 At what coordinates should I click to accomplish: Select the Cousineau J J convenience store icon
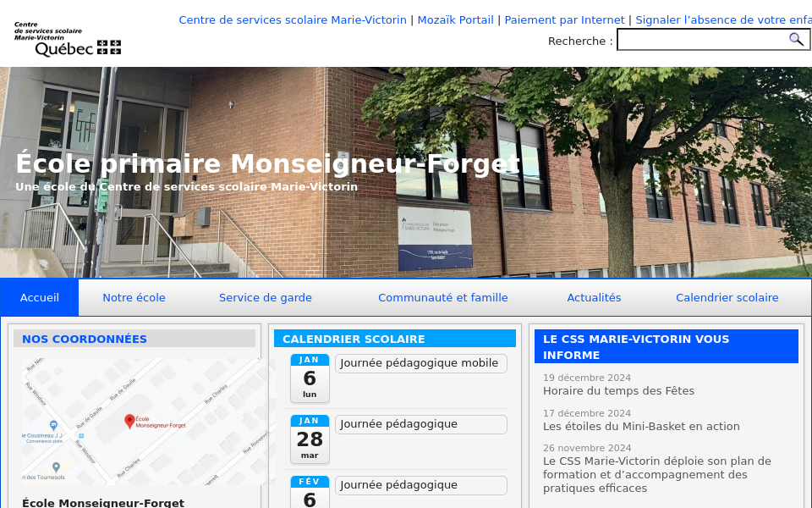(52, 423)
